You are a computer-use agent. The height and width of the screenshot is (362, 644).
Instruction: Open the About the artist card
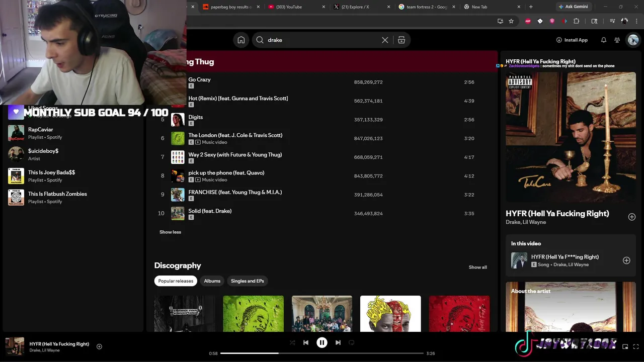(x=571, y=307)
